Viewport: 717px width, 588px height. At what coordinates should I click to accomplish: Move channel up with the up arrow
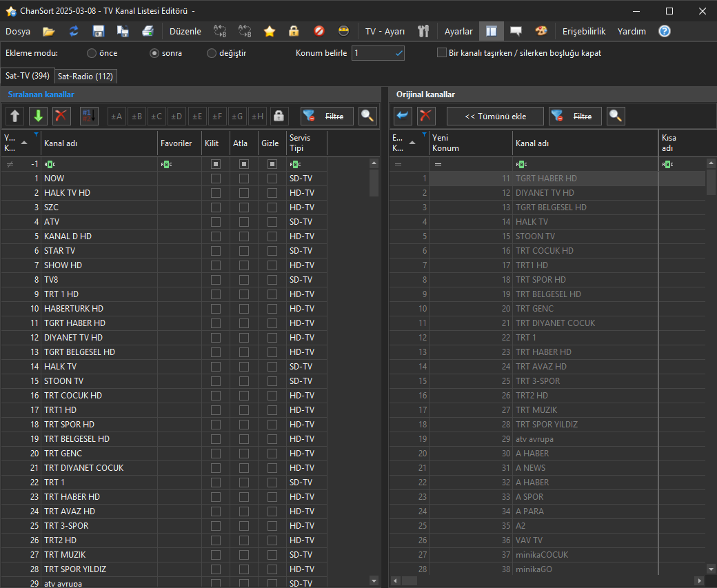14,116
